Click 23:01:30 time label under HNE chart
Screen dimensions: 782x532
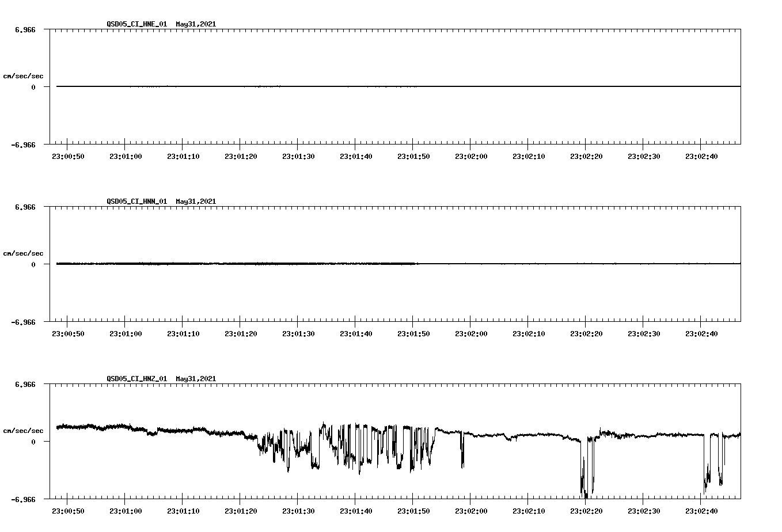click(x=298, y=157)
